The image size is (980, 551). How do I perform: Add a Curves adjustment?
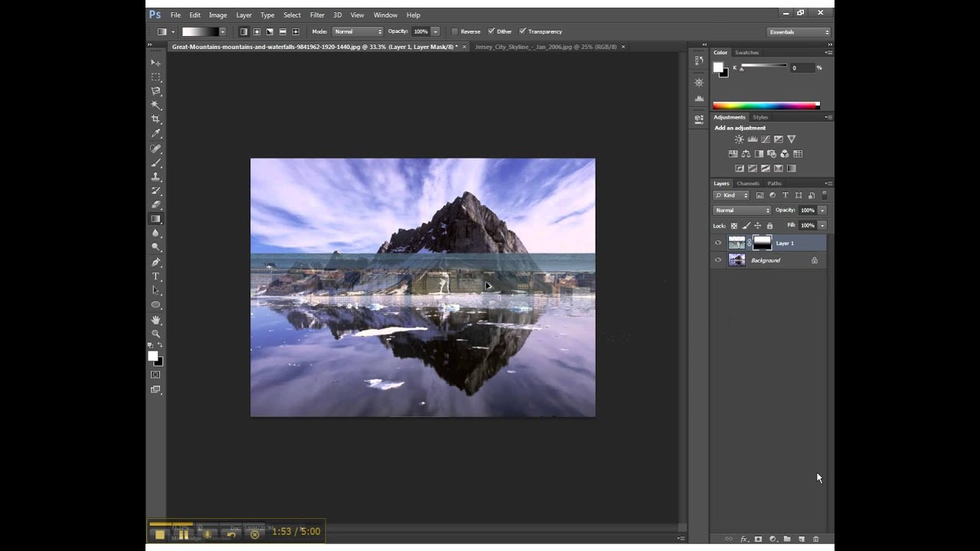pyautogui.click(x=765, y=139)
